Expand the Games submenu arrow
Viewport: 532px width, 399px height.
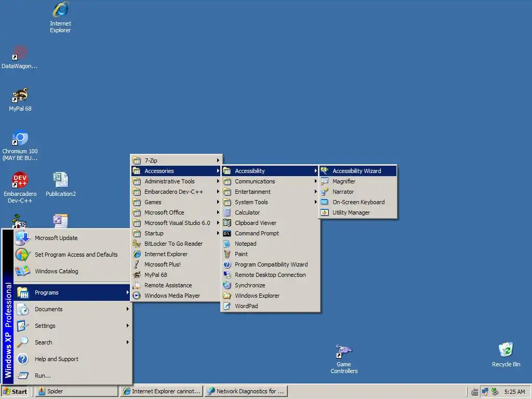[x=218, y=202]
